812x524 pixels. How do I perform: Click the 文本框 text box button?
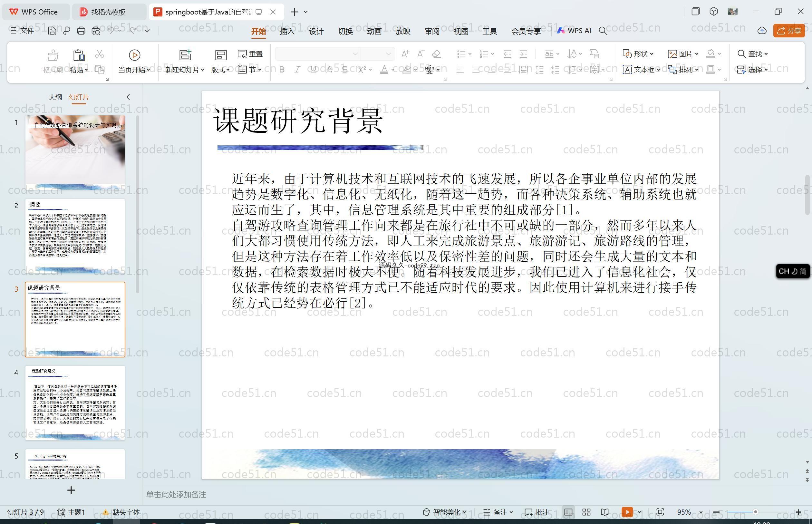pos(641,70)
